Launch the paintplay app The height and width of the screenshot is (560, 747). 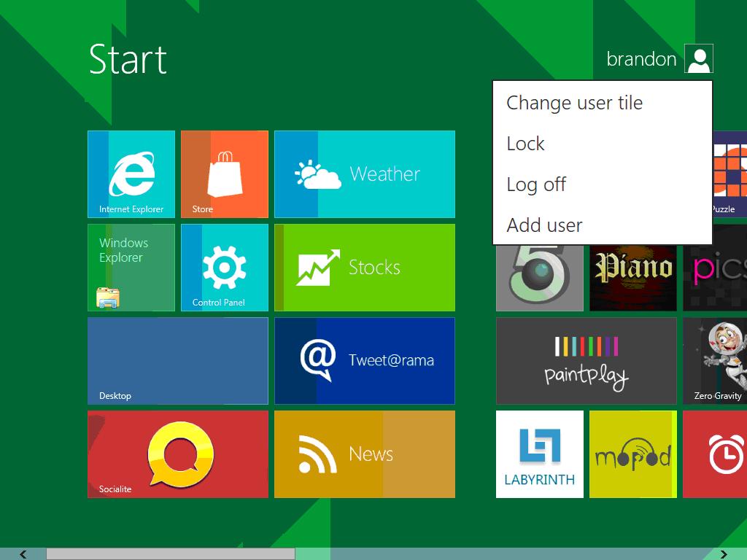(586, 360)
